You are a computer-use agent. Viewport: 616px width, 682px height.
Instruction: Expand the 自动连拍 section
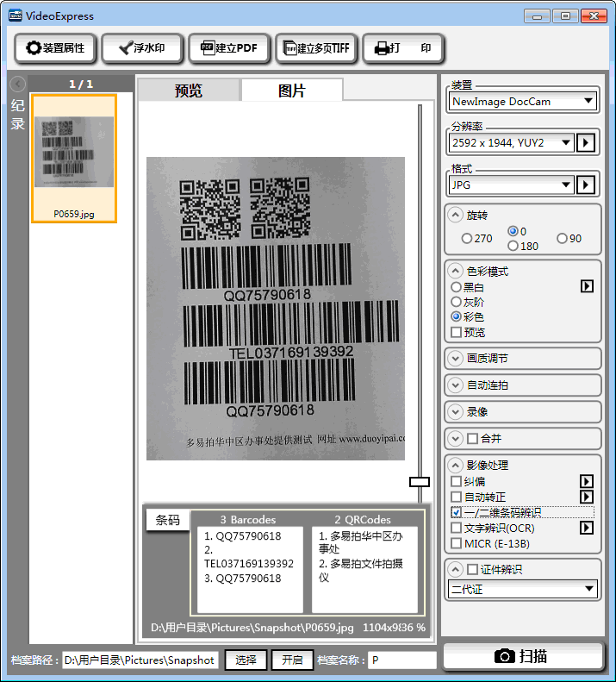455,385
